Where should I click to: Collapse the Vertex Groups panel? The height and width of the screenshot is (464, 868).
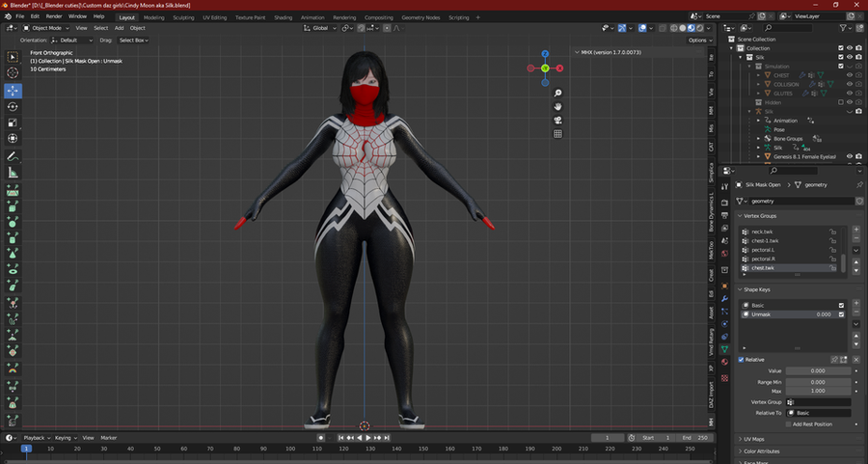(760, 216)
